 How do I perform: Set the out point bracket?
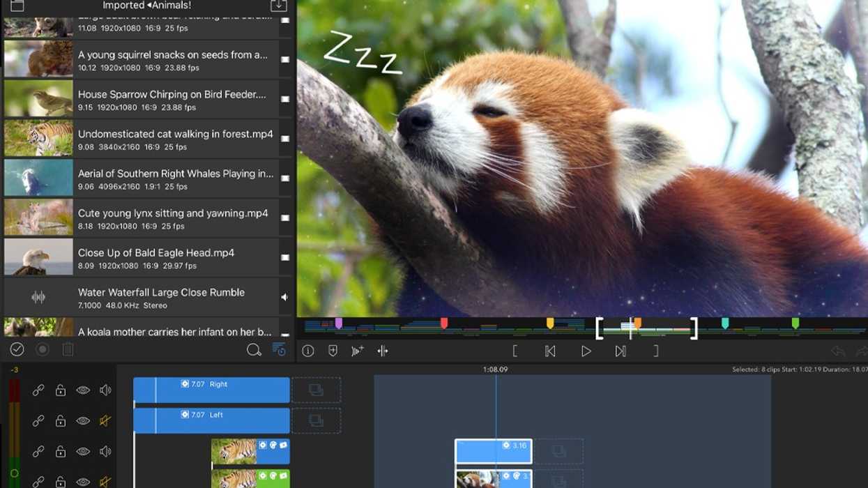(655, 351)
